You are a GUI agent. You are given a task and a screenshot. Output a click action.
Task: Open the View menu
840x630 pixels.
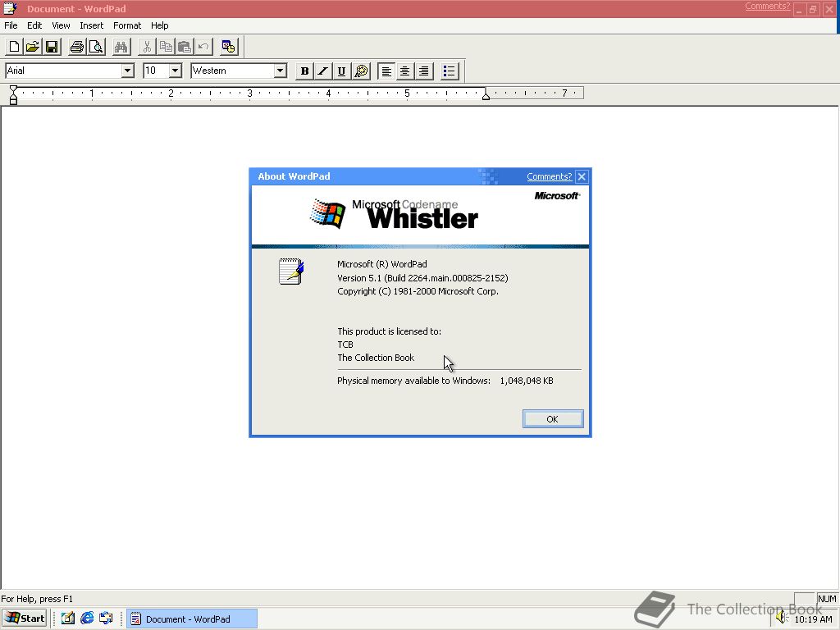point(61,25)
